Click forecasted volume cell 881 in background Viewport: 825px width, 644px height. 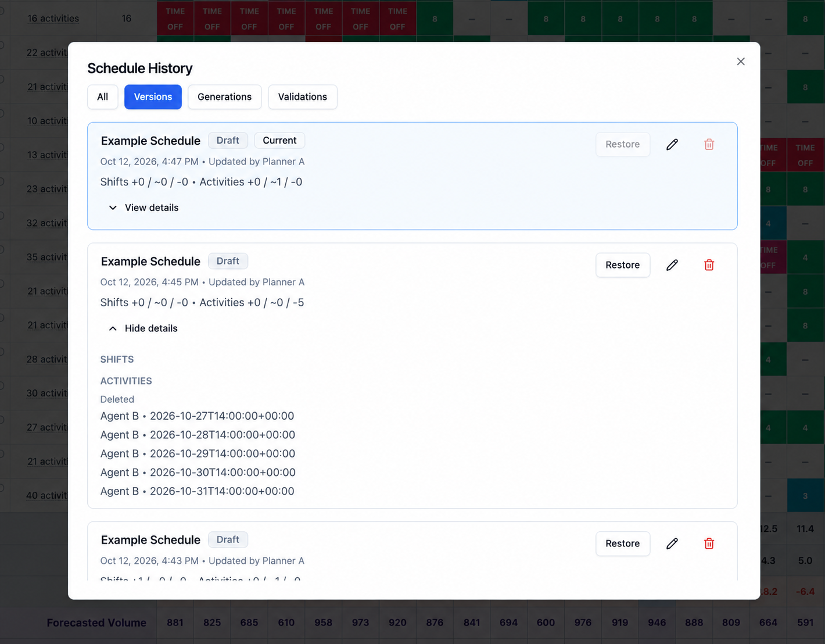tap(175, 622)
